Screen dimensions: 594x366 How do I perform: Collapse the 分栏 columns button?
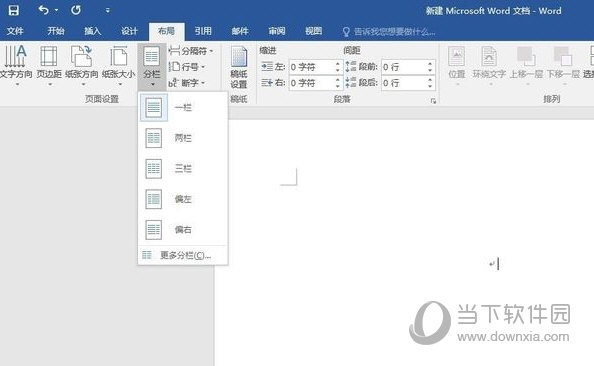152,66
